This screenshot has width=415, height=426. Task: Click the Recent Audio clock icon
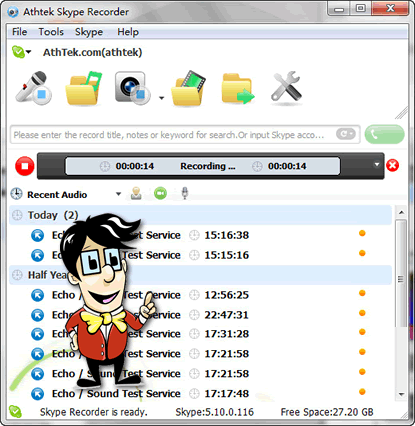pos(16,194)
